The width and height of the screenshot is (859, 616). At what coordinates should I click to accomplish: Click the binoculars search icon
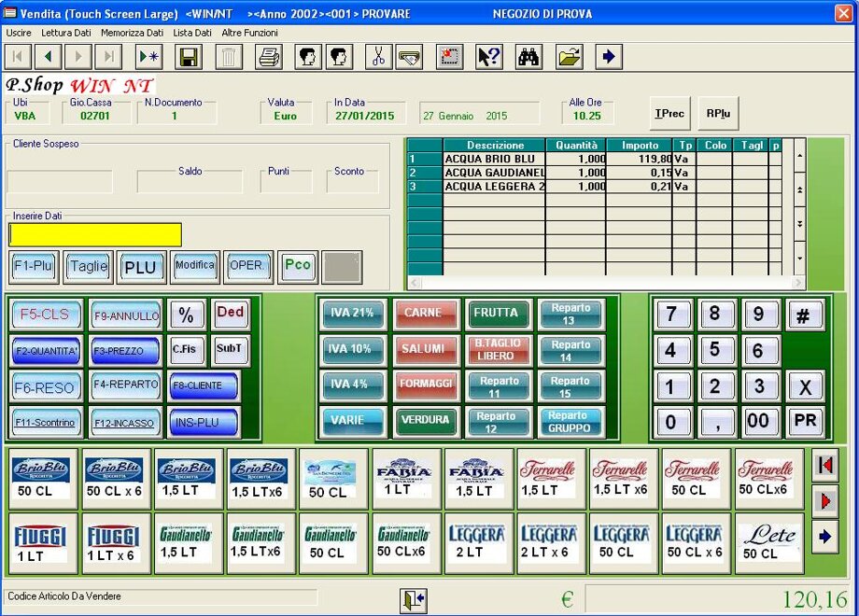tap(528, 57)
